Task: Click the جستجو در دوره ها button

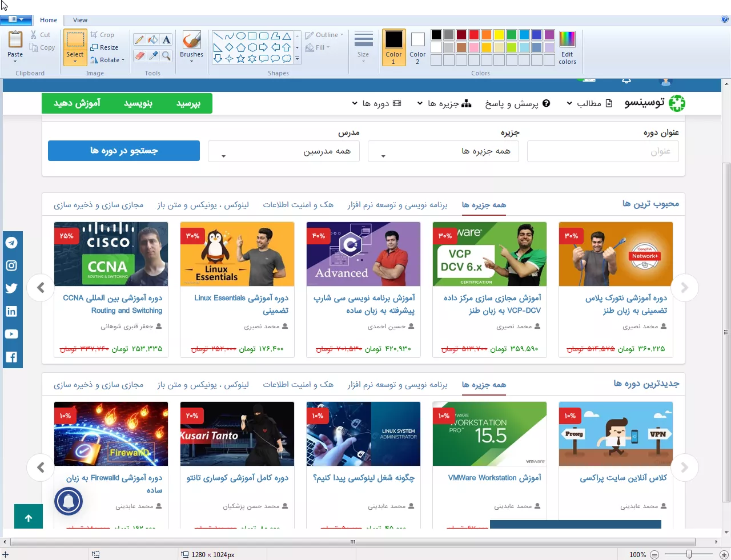Action: click(124, 151)
